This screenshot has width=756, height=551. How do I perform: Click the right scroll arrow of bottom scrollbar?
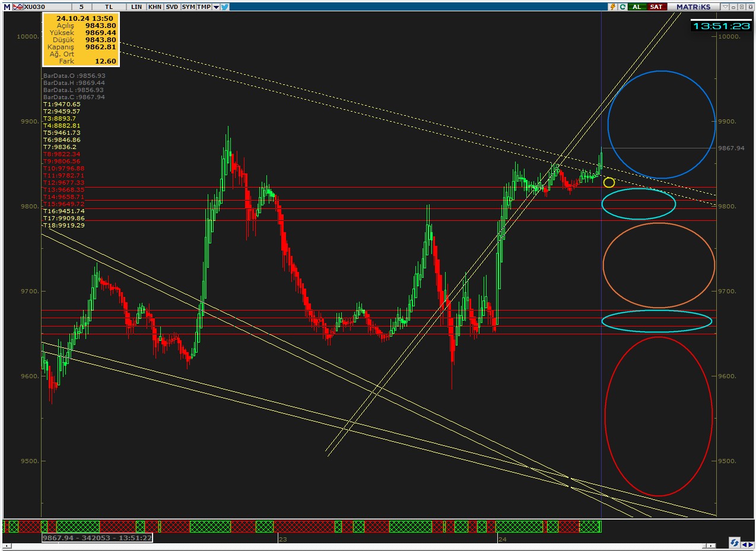(711, 545)
